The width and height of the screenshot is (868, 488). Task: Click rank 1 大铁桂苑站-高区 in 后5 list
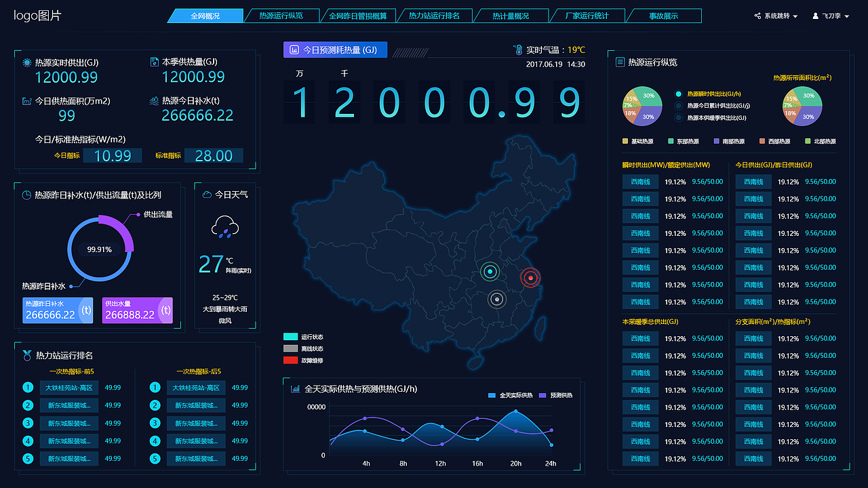(196, 388)
